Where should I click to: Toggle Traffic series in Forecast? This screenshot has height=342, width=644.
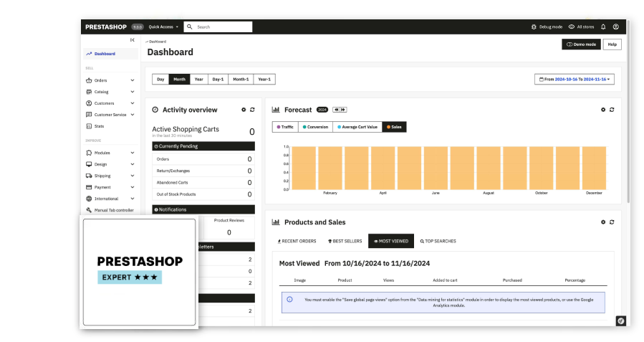285,127
